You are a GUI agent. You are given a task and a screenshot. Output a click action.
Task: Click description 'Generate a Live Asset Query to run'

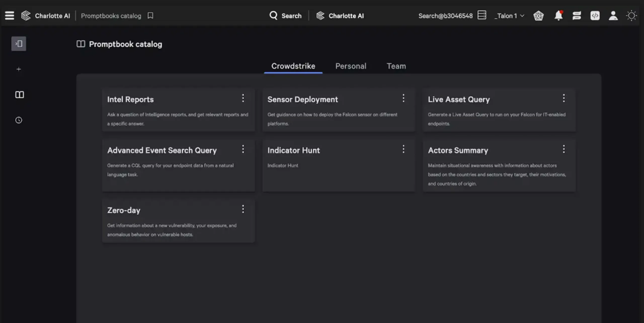tap(497, 119)
